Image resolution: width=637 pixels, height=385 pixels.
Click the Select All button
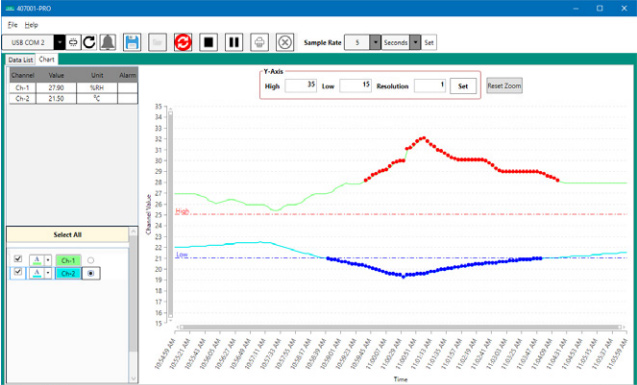point(67,235)
